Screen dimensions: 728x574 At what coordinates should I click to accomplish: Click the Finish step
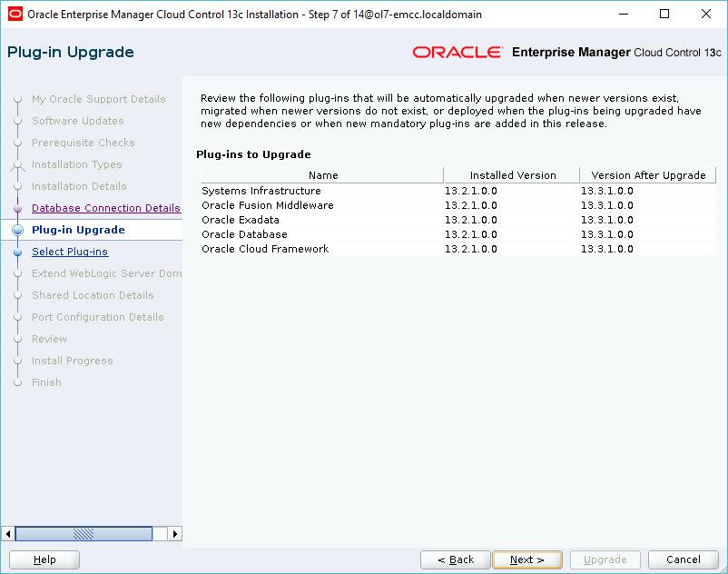pos(46,382)
